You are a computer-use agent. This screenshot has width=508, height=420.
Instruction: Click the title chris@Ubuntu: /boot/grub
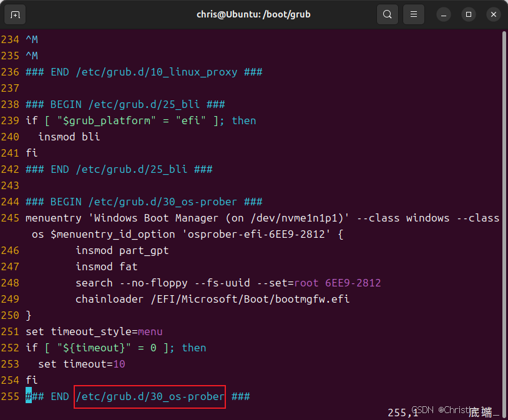pos(253,14)
